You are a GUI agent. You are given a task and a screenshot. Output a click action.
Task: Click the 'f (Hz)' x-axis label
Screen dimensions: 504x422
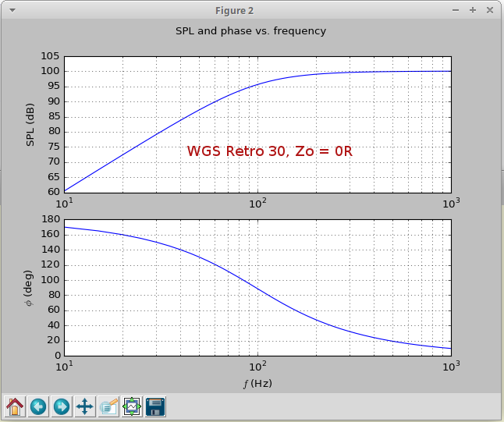pyautogui.click(x=257, y=384)
